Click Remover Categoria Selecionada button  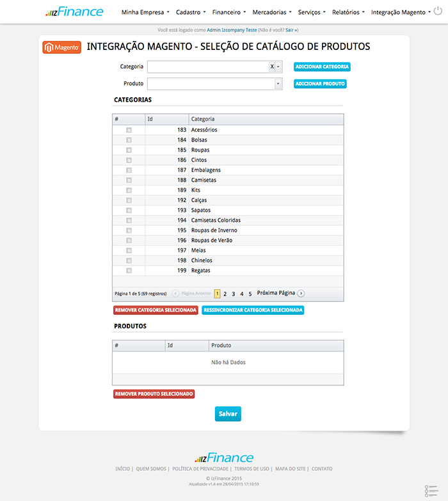pyautogui.click(x=156, y=310)
